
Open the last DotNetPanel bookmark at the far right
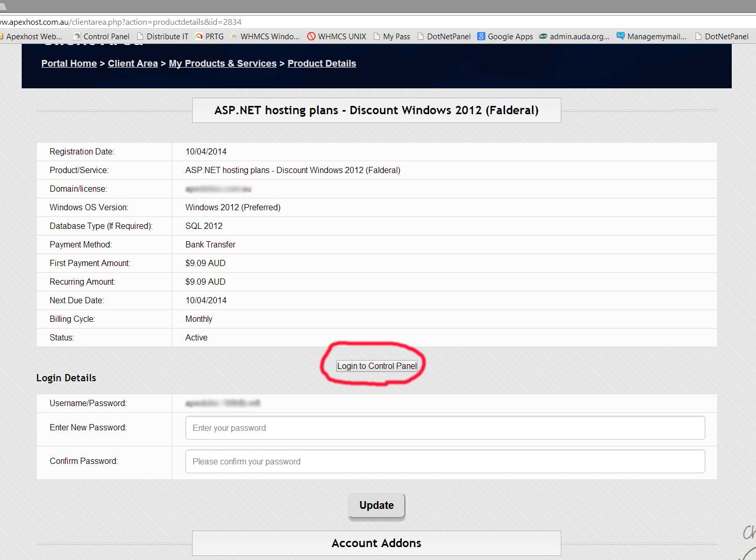click(x=721, y=37)
